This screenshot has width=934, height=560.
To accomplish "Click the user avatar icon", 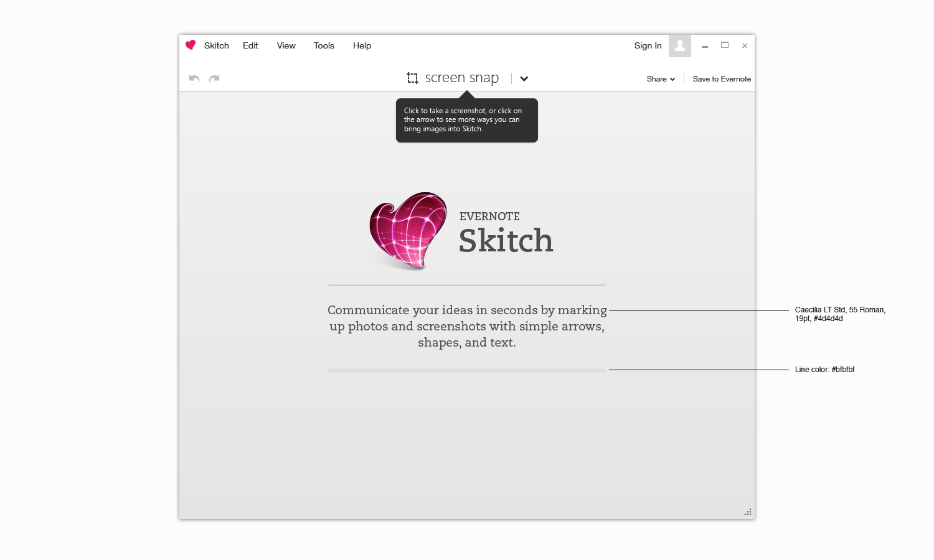I will (680, 45).
